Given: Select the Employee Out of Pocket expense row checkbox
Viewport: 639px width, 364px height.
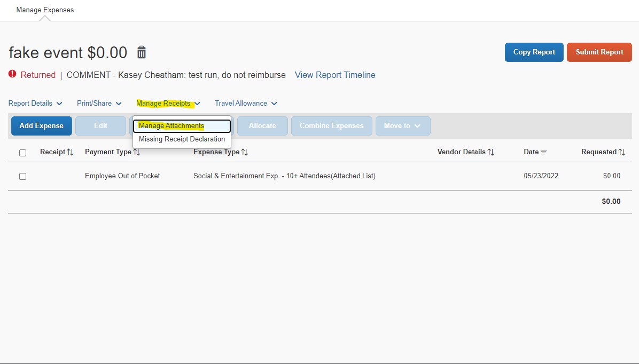Looking at the screenshot, I should 22,176.
